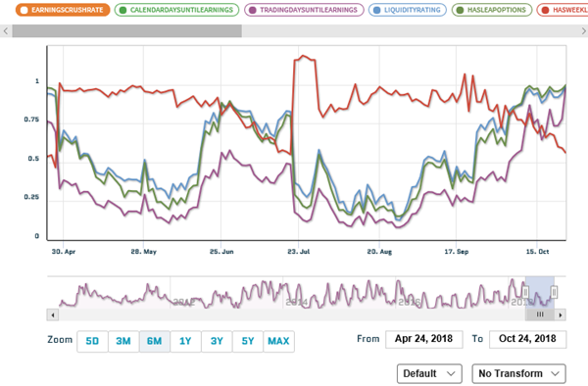Open the No Transform dropdown

(518, 373)
